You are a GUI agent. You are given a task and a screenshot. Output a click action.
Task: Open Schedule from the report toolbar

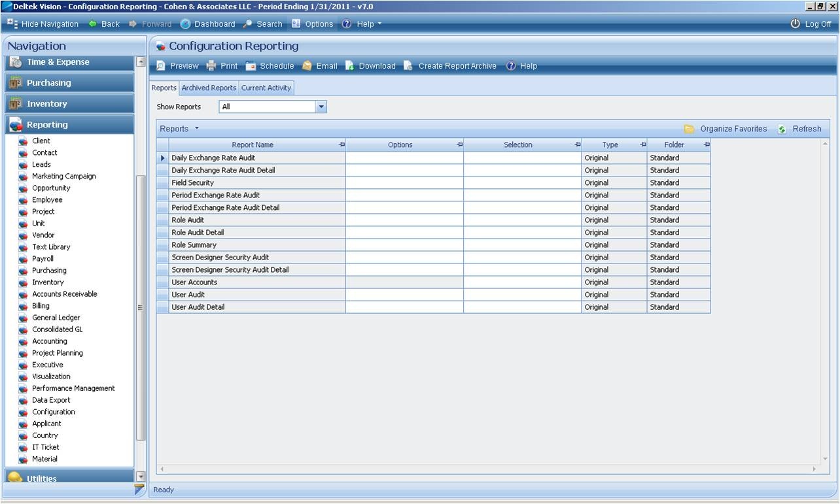270,65
